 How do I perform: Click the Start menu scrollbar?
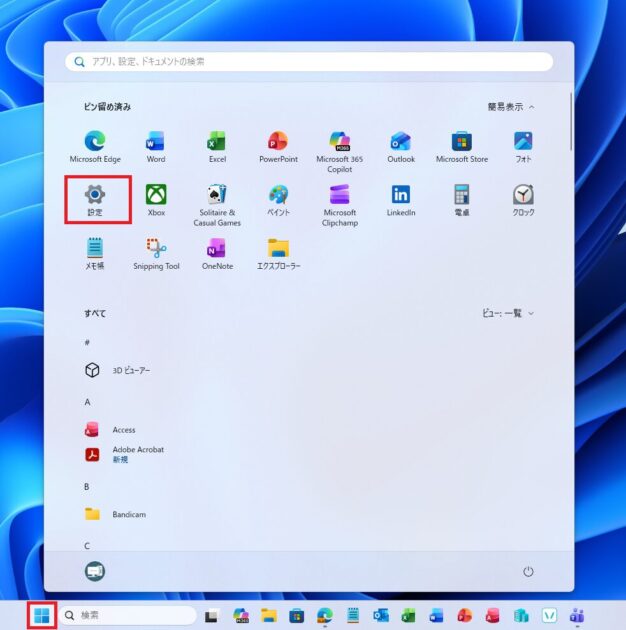point(571,122)
